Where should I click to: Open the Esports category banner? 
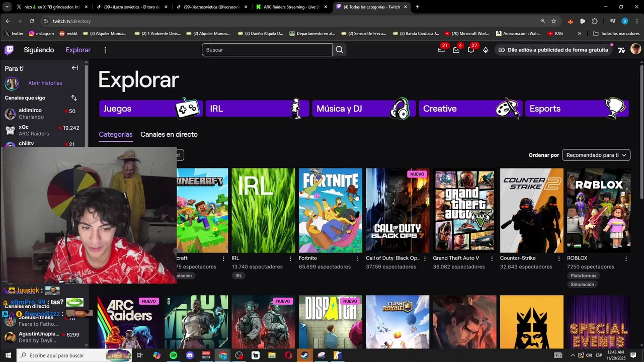coord(577,109)
